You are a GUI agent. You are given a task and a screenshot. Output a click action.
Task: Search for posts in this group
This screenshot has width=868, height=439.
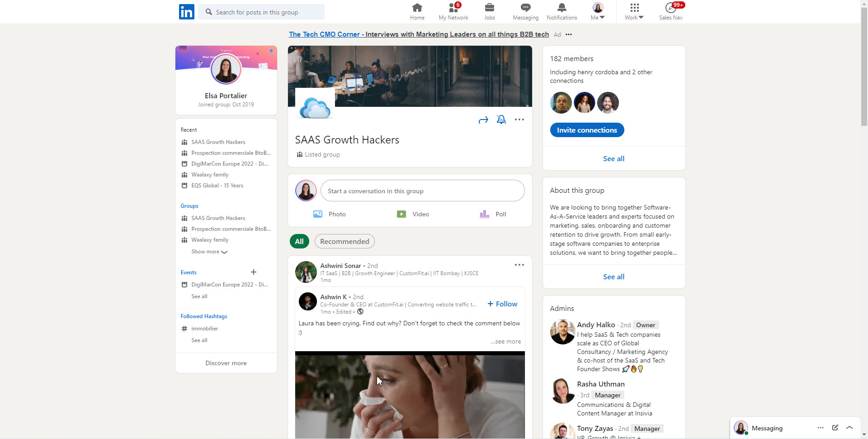(x=261, y=12)
